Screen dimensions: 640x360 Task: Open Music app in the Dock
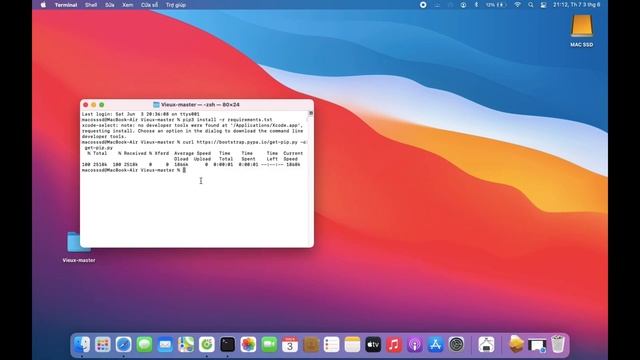[x=394, y=344]
